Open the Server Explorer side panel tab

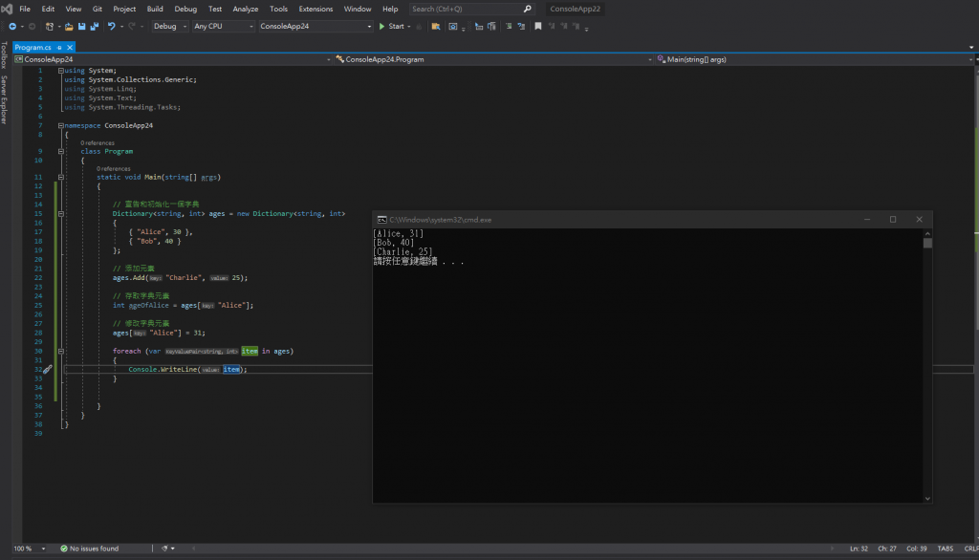(5, 100)
